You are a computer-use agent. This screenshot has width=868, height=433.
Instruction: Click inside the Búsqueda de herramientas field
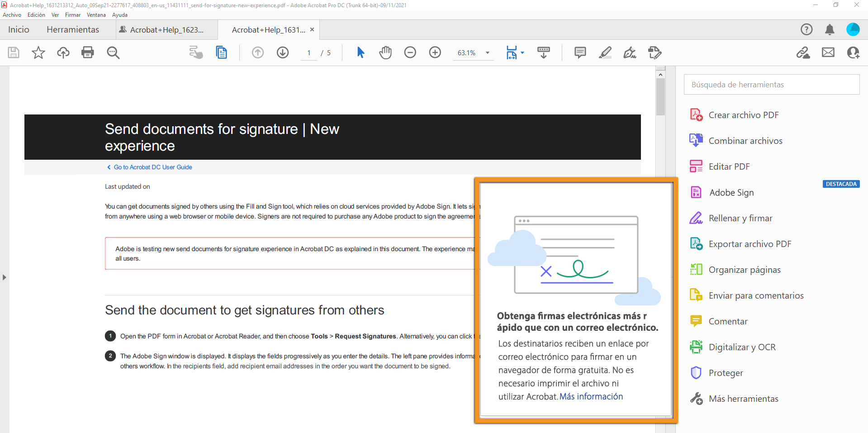click(771, 84)
